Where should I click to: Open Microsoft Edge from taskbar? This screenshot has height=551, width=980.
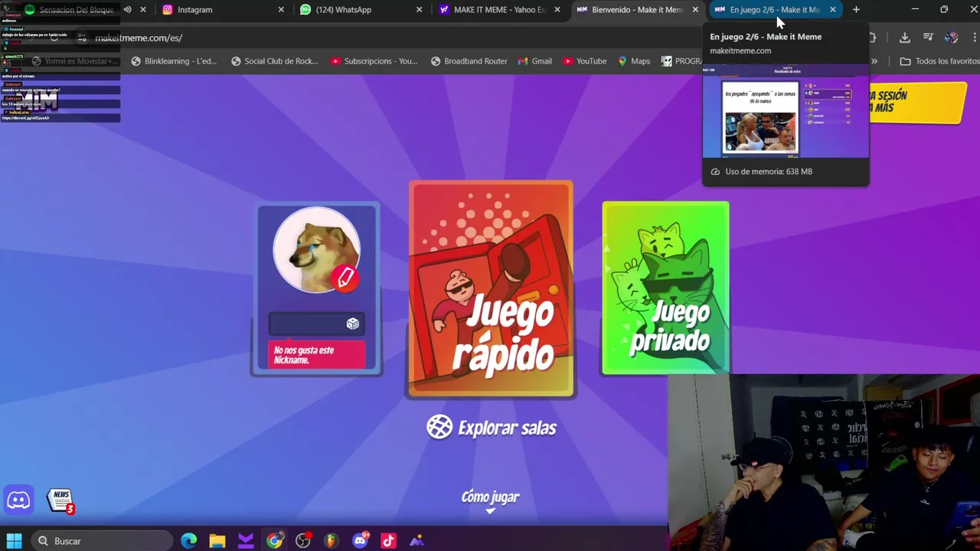[188, 540]
